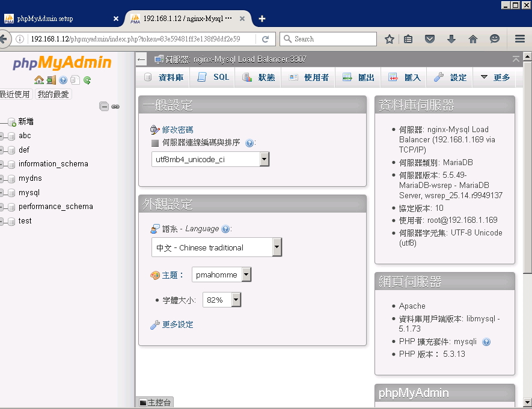
Task: Expand the test database tree node
Action: point(2,221)
